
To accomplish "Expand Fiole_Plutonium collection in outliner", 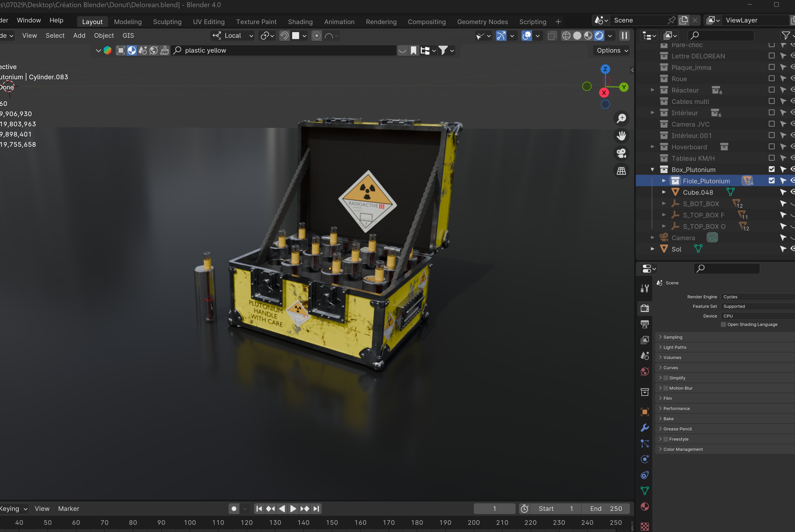I will click(x=664, y=181).
